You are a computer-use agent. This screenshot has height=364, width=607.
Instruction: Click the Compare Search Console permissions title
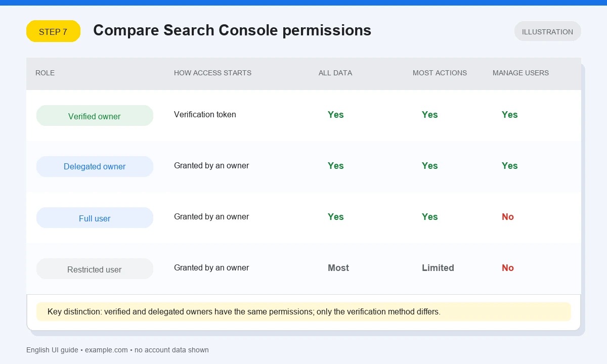(232, 30)
